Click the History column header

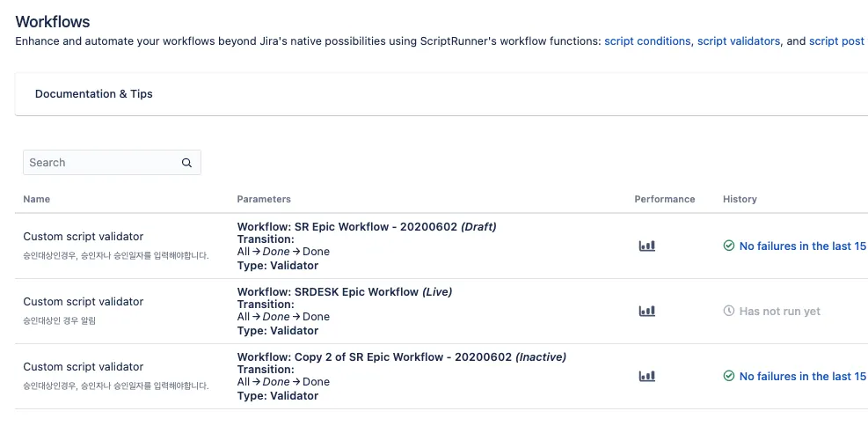pyautogui.click(x=740, y=200)
